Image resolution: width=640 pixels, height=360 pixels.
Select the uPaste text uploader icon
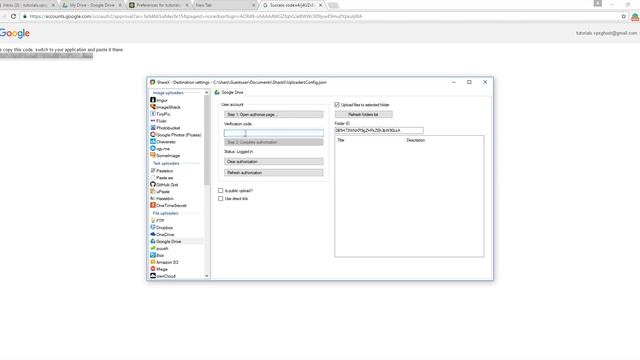tap(153, 191)
